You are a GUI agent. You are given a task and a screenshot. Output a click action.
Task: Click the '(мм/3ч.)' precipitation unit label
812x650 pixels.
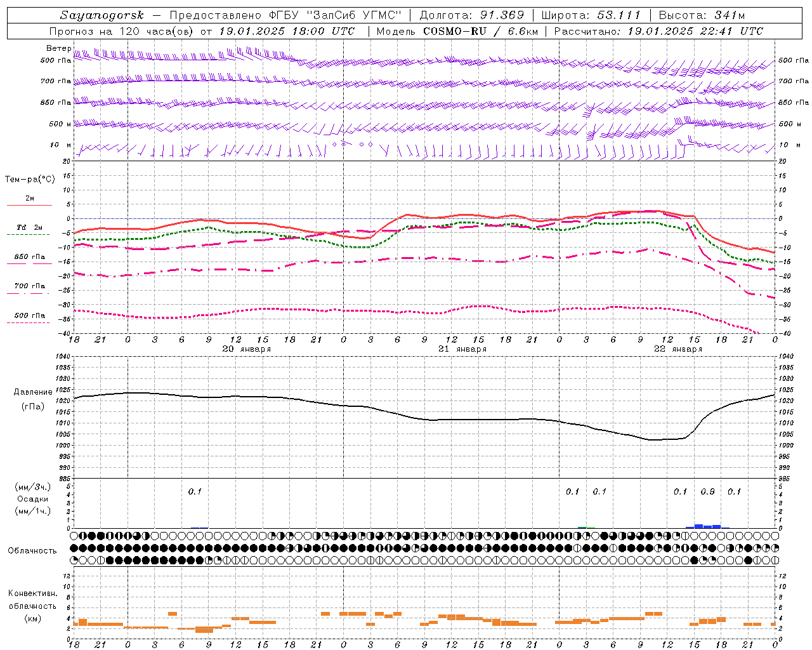[x=32, y=487]
